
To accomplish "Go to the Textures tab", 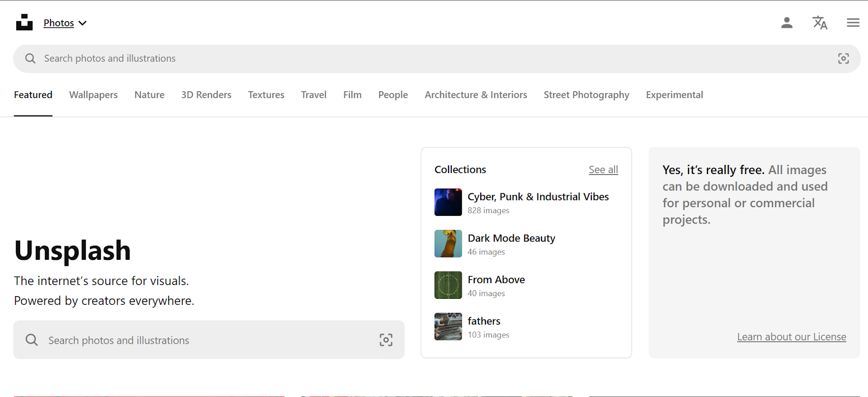I will tap(266, 95).
